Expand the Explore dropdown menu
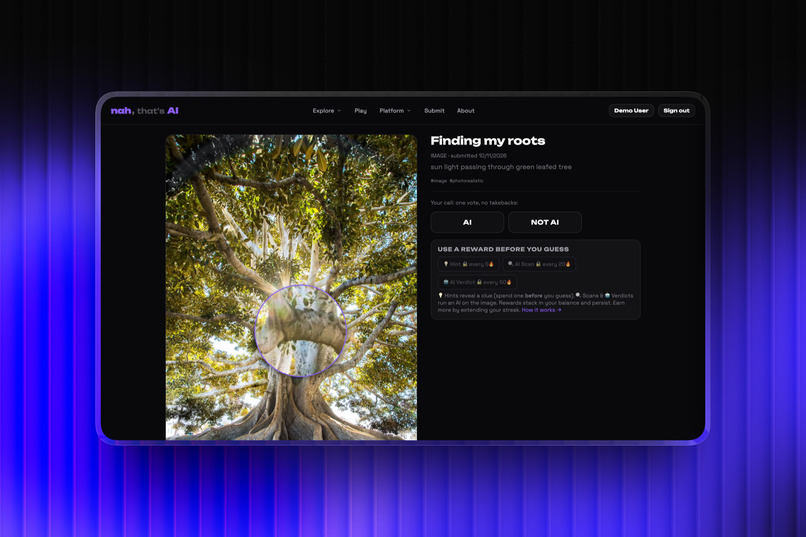 (326, 110)
